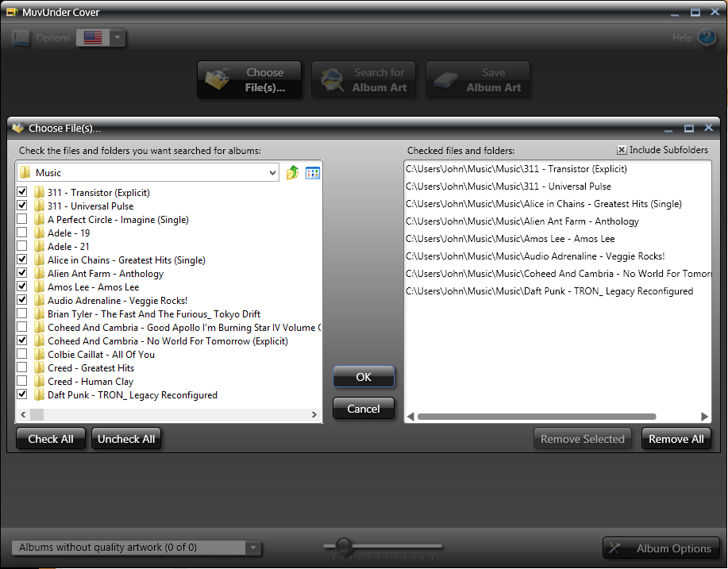Click right arrow of folder list scrollbar

(x=314, y=415)
